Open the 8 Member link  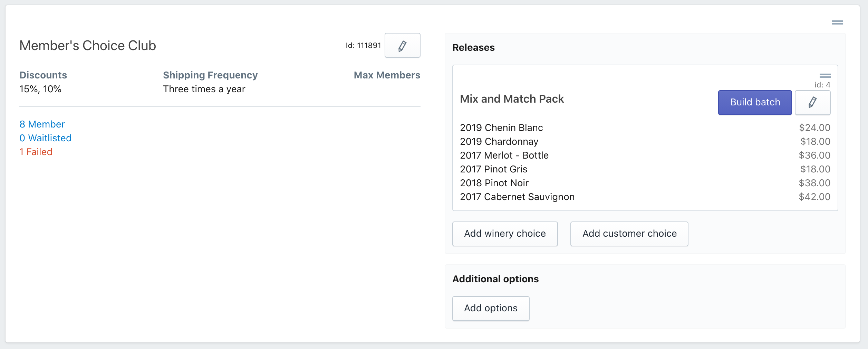tap(42, 124)
